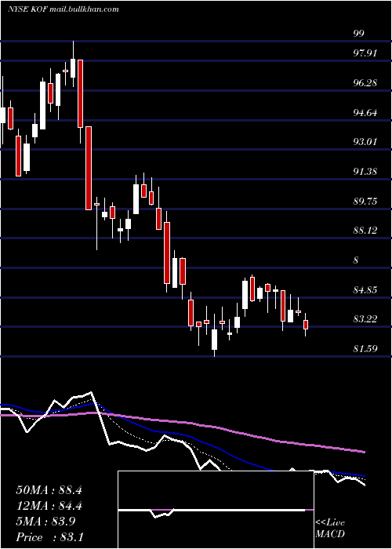This screenshot has width=392, height=549.
Task: Select the 97.91 price axis label
Action: pyautogui.click(x=365, y=53)
